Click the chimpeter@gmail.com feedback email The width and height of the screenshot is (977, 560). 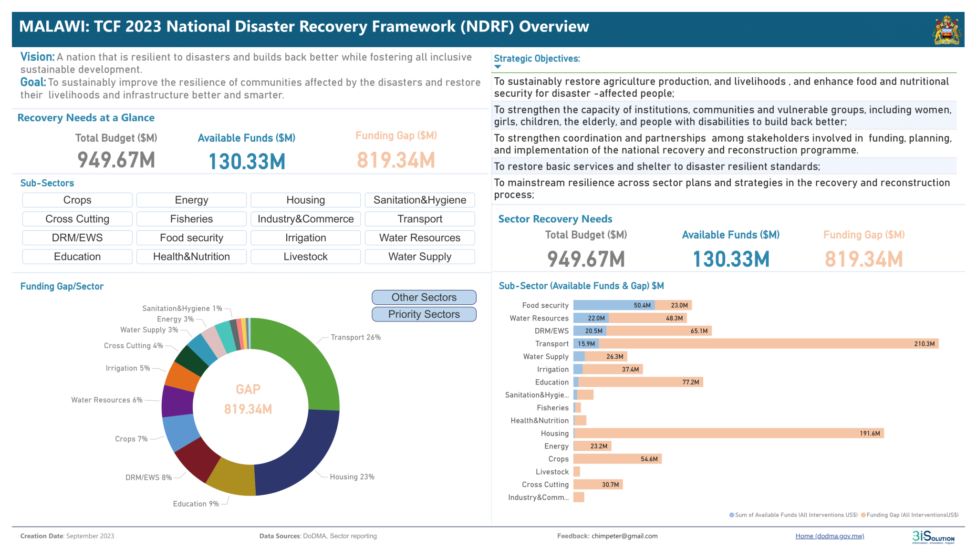pos(624,536)
